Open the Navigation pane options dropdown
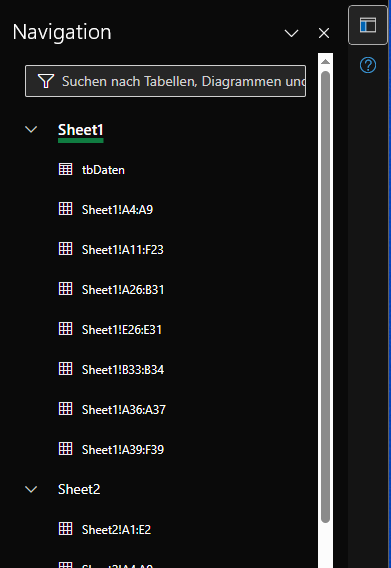The image size is (391, 568). [291, 33]
